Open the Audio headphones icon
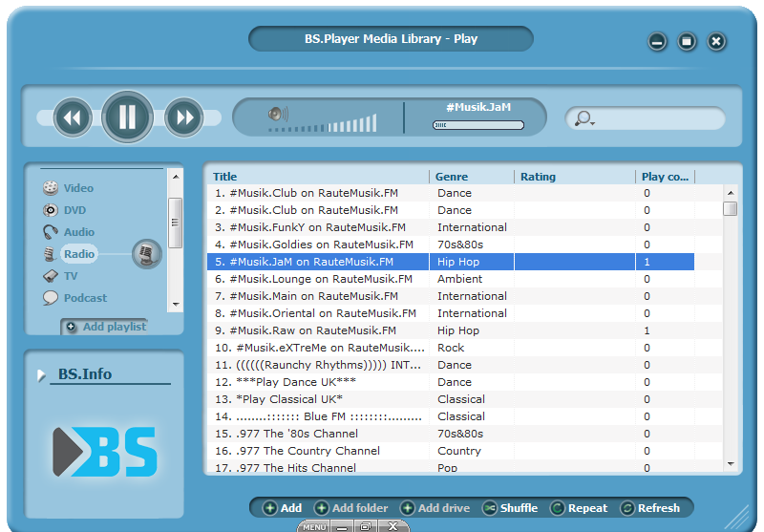 pyautogui.click(x=51, y=232)
